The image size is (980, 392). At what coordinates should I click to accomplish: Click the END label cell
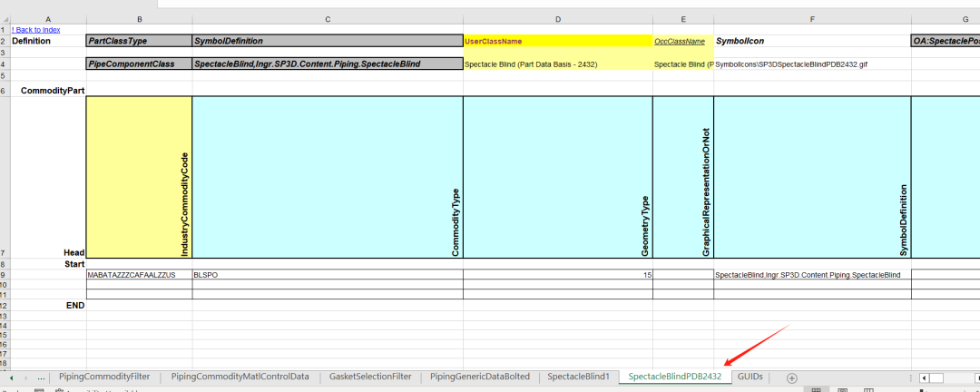point(49,306)
